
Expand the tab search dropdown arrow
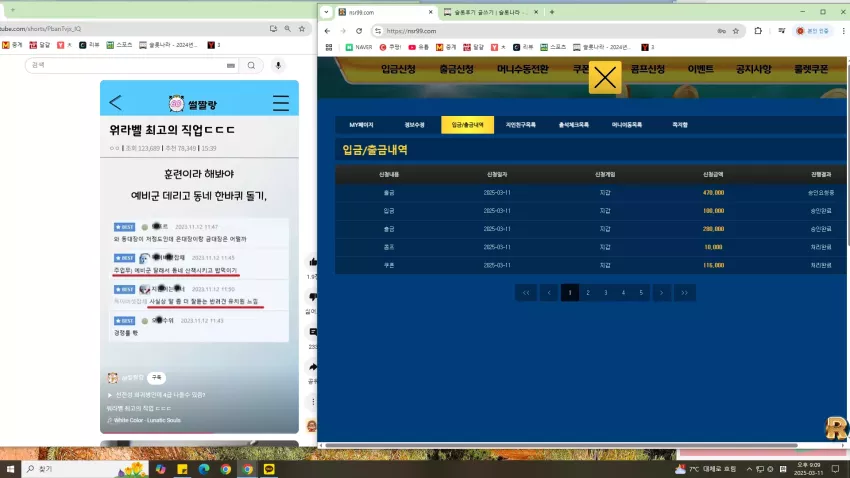point(326,12)
